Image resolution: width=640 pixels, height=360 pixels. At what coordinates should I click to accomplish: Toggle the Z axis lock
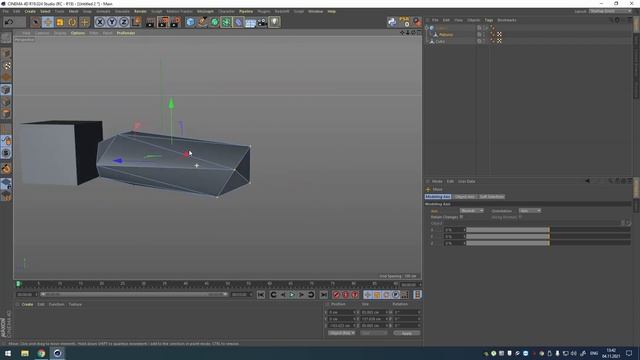click(124, 22)
